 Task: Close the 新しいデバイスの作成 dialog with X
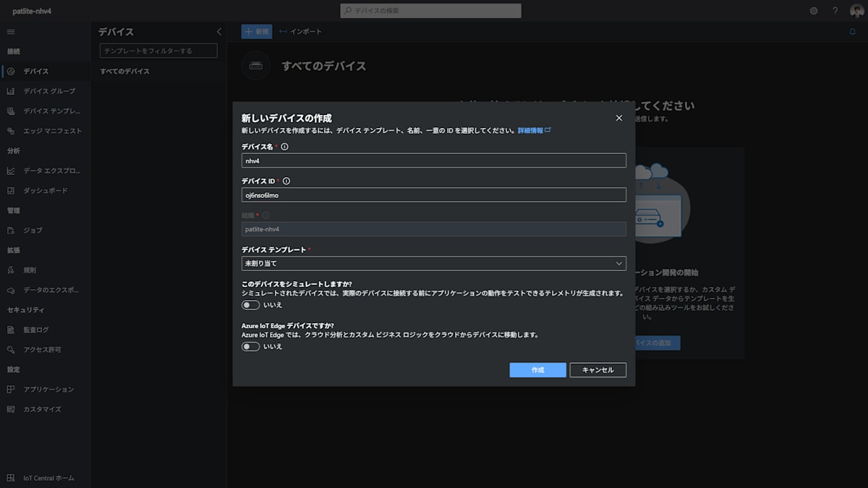(618, 118)
